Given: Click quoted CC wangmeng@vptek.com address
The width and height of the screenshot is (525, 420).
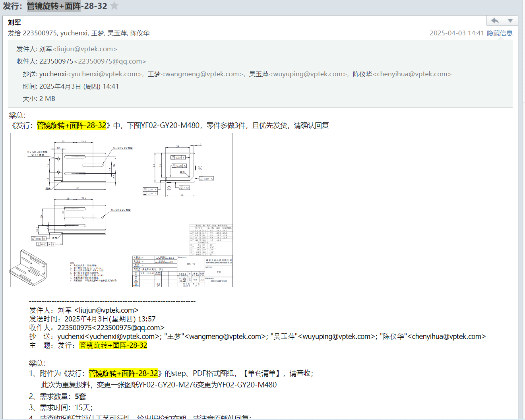Looking at the screenshot, I should 226,337.
